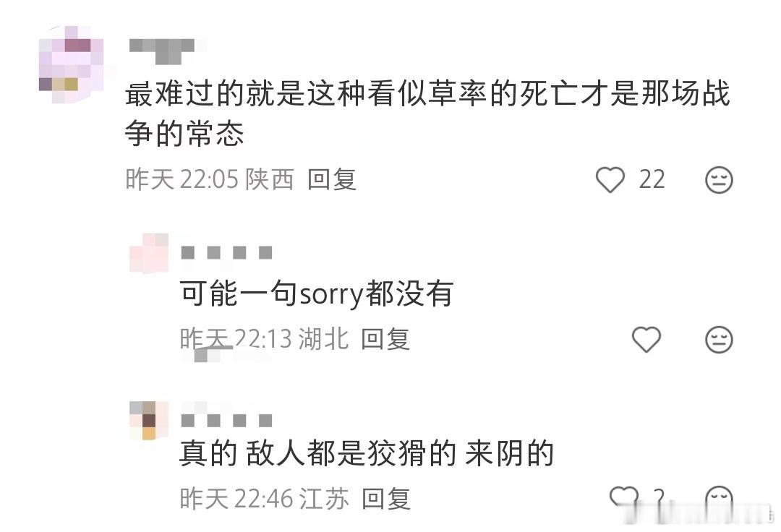Open the top commenter's blurred username
Viewport: 781px width, 532px height.
point(162,51)
